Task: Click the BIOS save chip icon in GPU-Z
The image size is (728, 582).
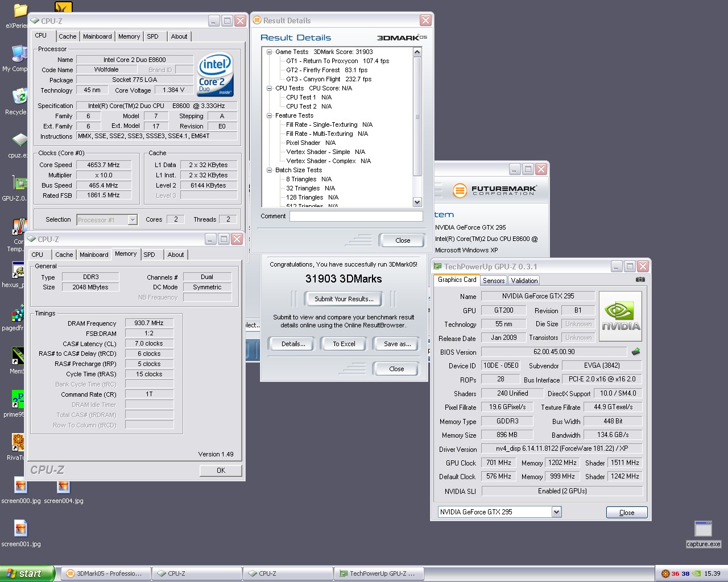Action: [x=635, y=352]
